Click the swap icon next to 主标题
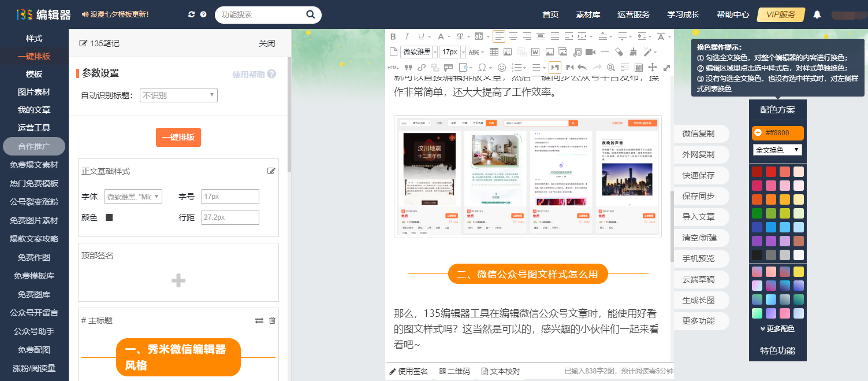 click(259, 320)
